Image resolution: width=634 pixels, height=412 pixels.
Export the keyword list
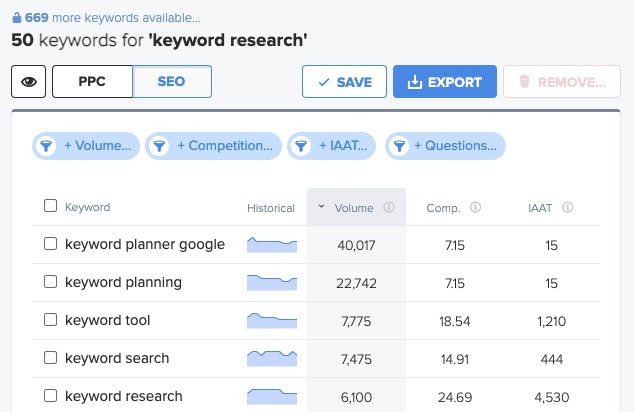[444, 82]
